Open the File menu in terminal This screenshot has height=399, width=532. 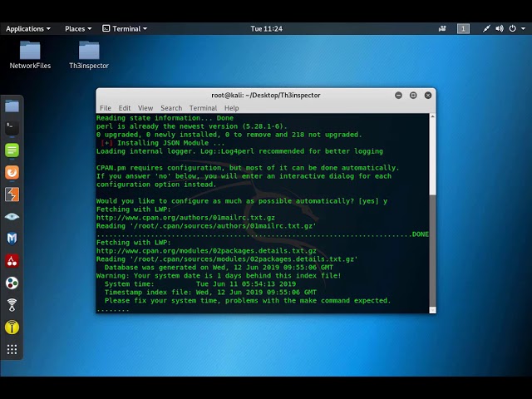(x=106, y=108)
